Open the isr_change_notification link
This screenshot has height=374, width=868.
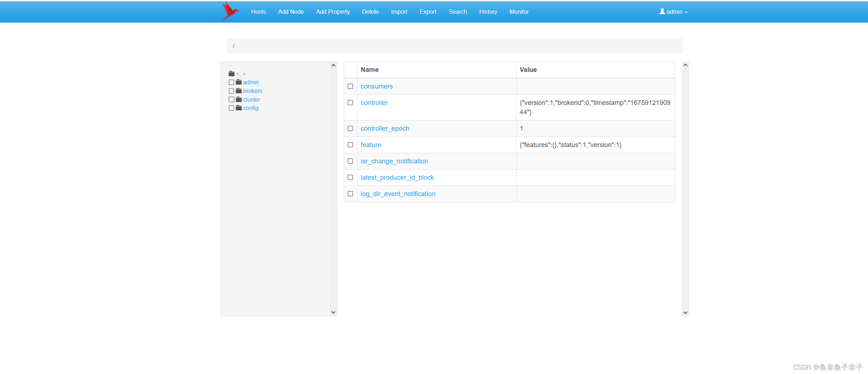pos(394,161)
